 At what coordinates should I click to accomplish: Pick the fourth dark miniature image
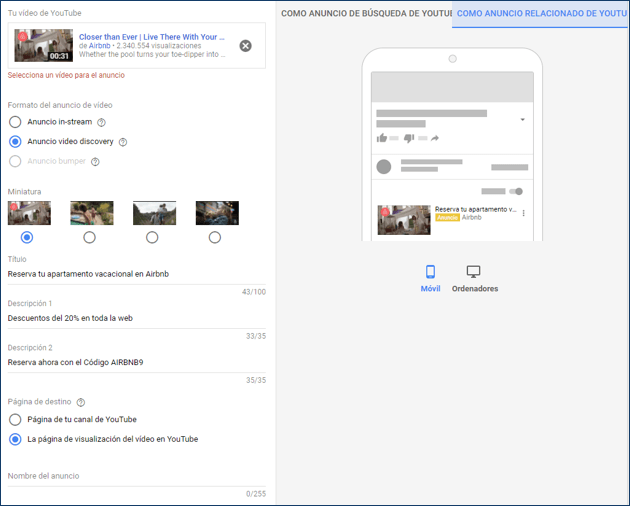[217, 213]
